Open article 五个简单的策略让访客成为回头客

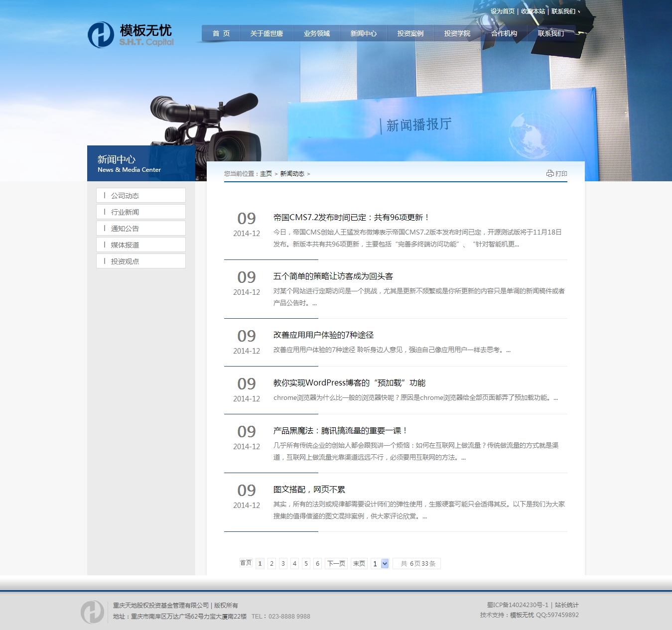click(333, 276)
